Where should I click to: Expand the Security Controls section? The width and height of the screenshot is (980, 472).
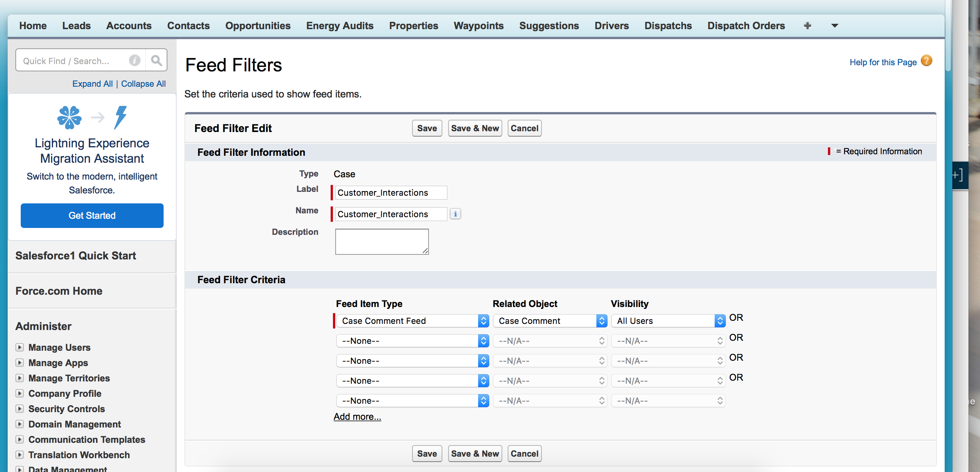(20, 409)
